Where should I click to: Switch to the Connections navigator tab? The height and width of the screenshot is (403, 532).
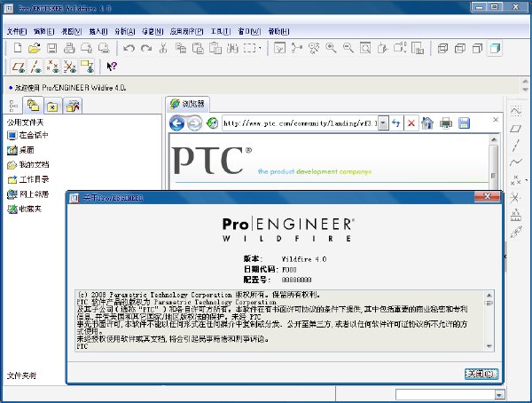click(x=73, y=107)
